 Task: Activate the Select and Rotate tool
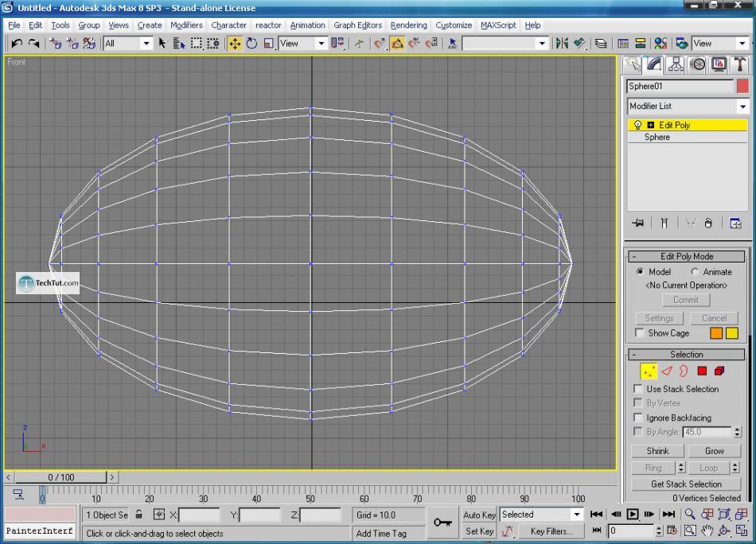(251, 44)
